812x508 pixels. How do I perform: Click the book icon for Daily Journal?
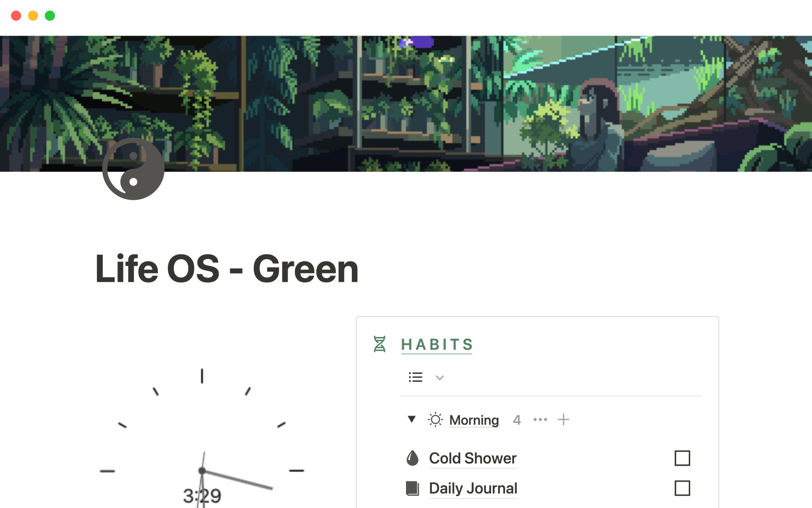point(412,488)
